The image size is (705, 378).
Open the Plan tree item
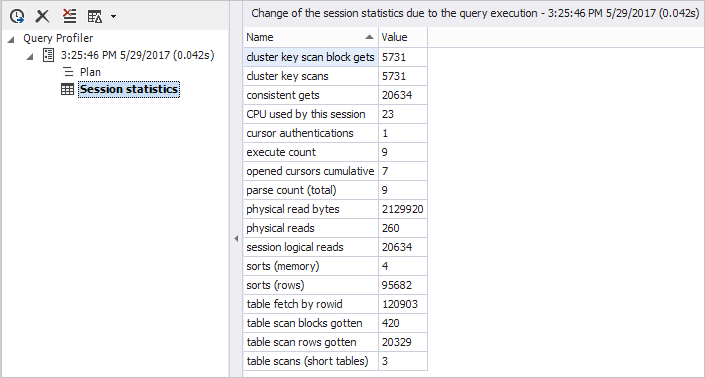pyautogui.click(x=90, y=72)
